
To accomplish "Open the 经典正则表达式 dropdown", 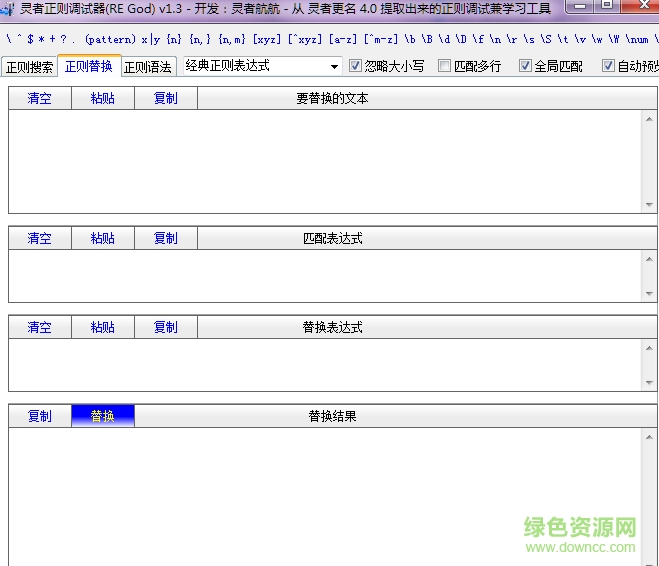I will point(335,66).
